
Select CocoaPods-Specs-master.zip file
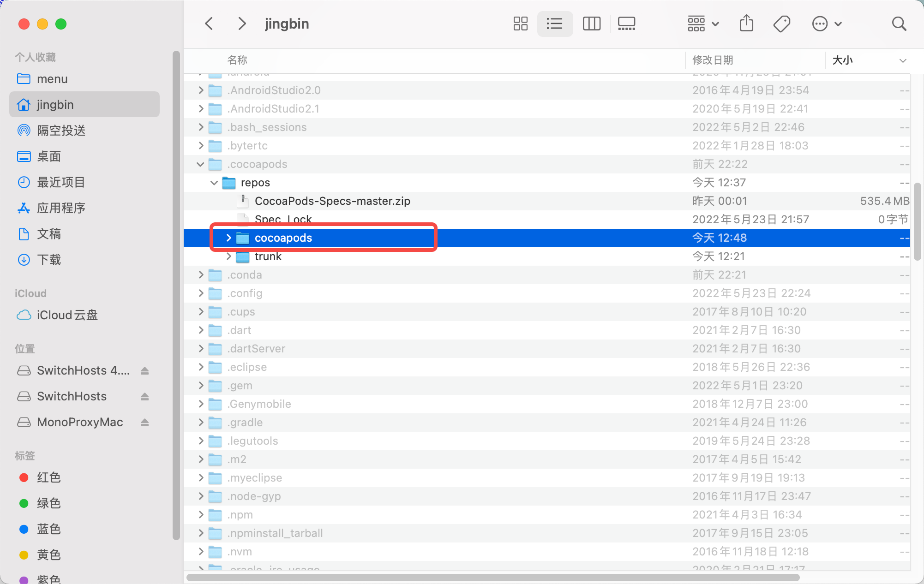pos(332,201)
